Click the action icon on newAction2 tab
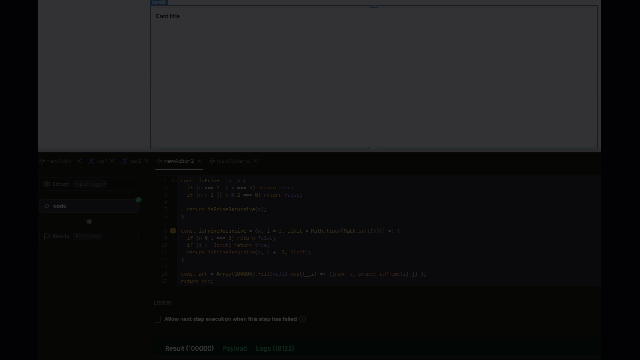640x360 pixels. point(159,161)
